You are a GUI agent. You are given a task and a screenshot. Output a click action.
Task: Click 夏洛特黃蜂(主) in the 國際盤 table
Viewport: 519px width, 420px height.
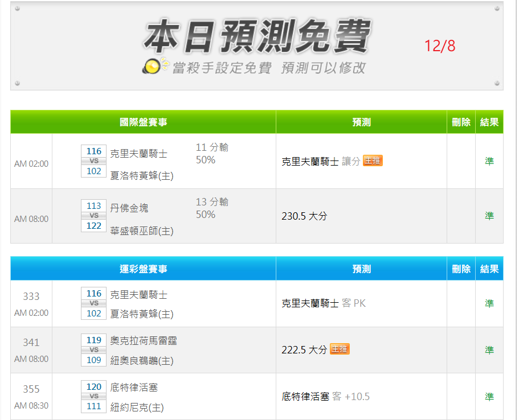142,176
